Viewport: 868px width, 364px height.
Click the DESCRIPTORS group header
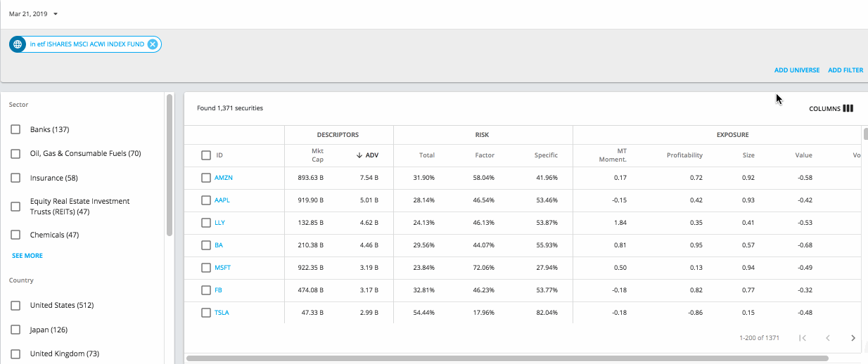tap(338, 135)
